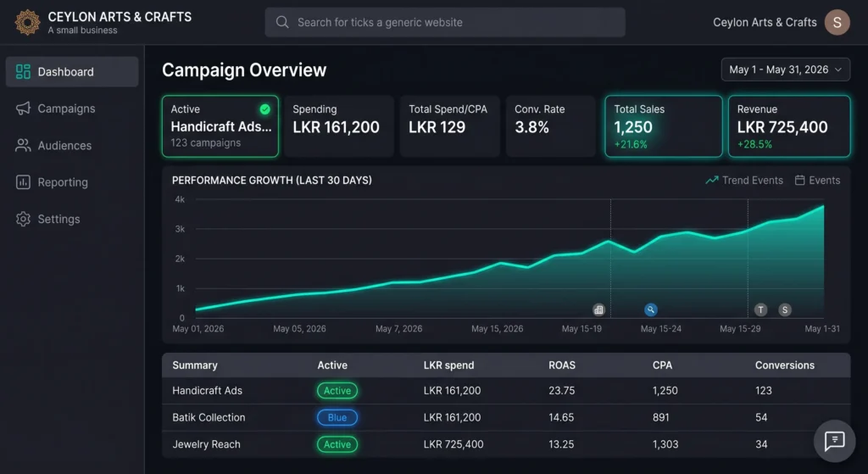Click Active badge in Handicraft Ads row
868x474 pixels.
point(337,390)
